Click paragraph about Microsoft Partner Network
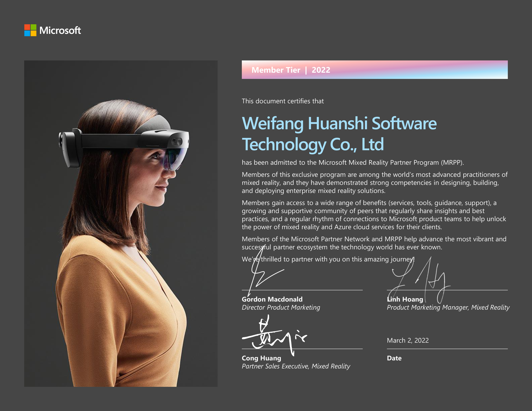 pyautogui.click(x=374, y=243)
